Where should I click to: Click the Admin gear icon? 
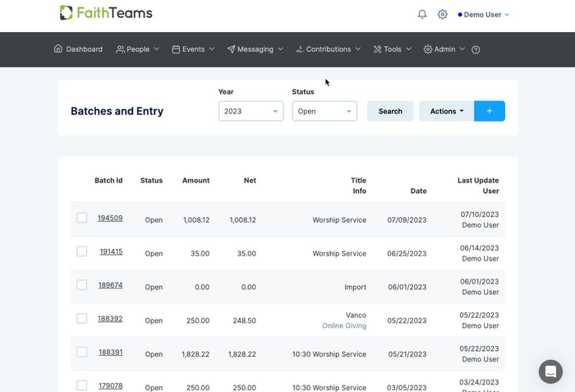428,49
